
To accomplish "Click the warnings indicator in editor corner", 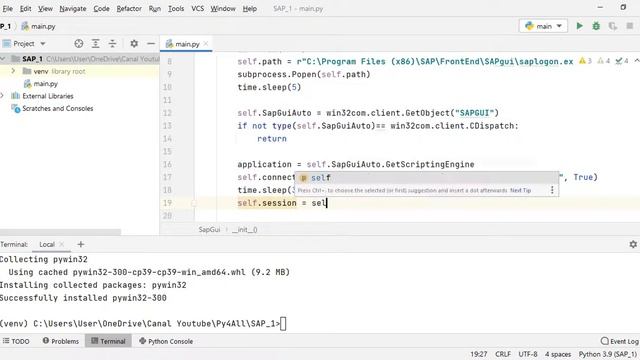I will 585,61.
